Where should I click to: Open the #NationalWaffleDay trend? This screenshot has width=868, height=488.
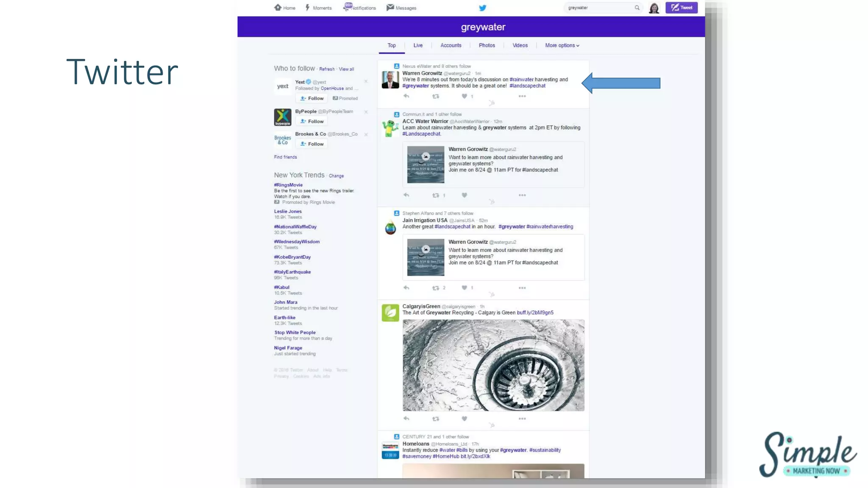coord(295,227)
